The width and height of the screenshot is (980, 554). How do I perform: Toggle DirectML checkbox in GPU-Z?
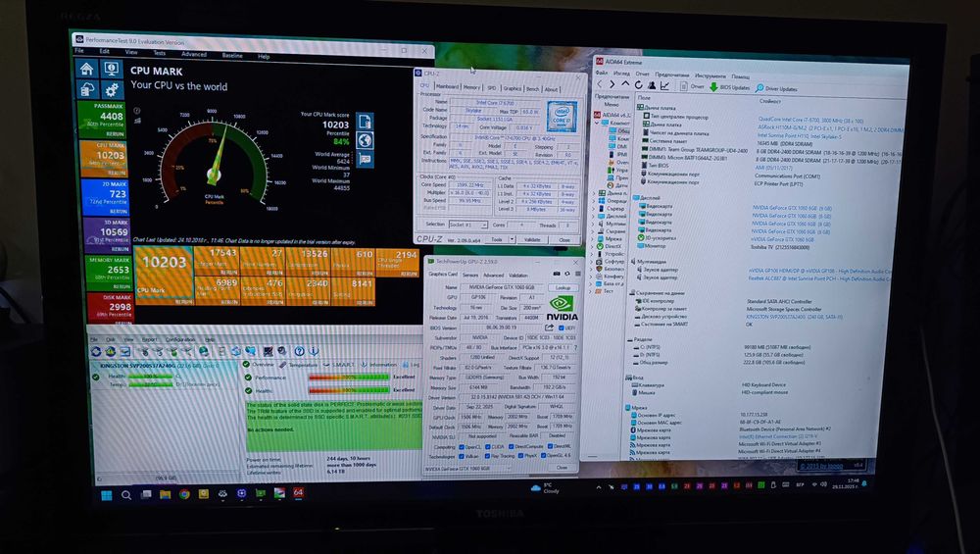pos(550,446)
